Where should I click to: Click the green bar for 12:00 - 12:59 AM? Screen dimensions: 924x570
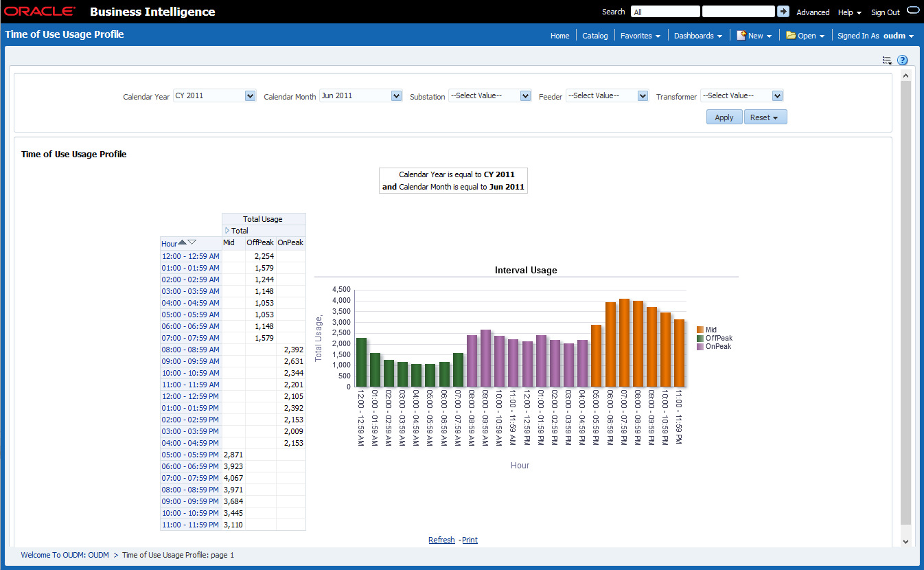pyautogui.click(x=361, y=363)
